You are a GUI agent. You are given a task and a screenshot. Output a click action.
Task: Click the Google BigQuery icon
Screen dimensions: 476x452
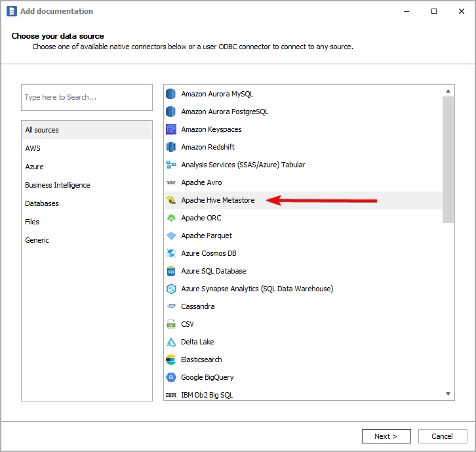pyautogui.click(x=171, y=377)
